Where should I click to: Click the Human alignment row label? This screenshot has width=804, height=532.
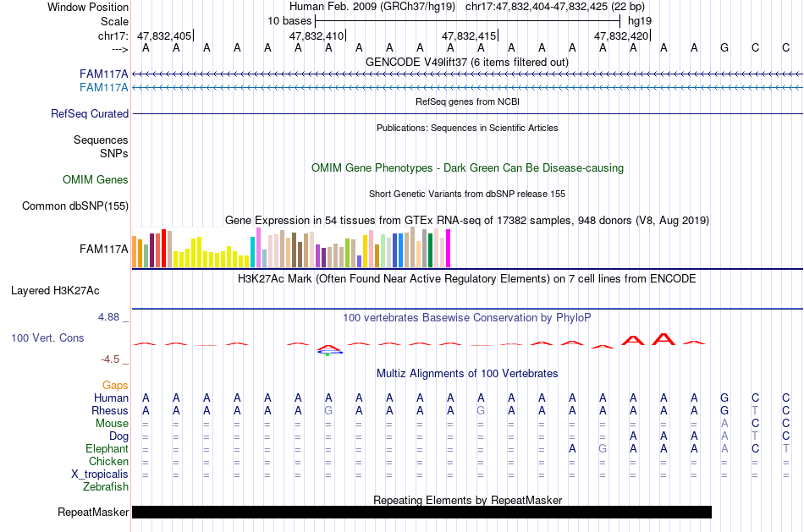[x=111, y=398]
